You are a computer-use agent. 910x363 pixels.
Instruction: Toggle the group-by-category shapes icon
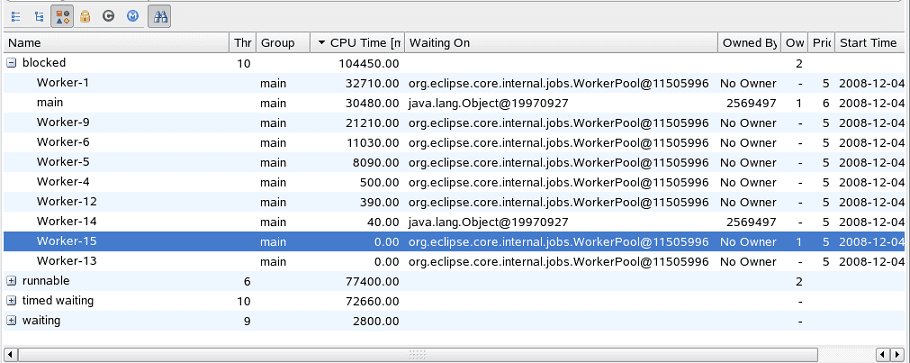coord(62,16)
